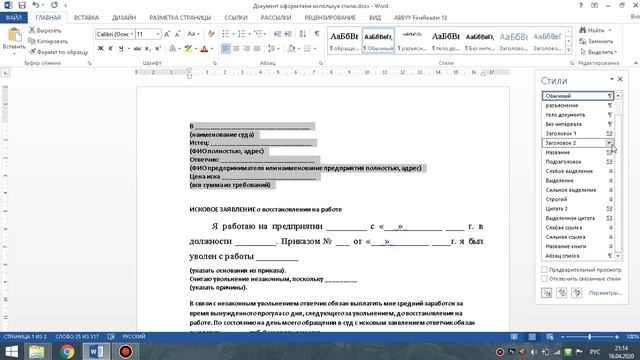Expand the styles gallery
The width and height of the screenshot is (640, 360).
pyautogui.click(x=568, y=50)
